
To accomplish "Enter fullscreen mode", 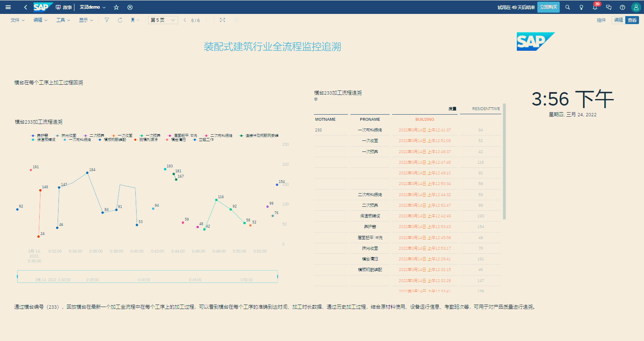I will click(222, 20).
